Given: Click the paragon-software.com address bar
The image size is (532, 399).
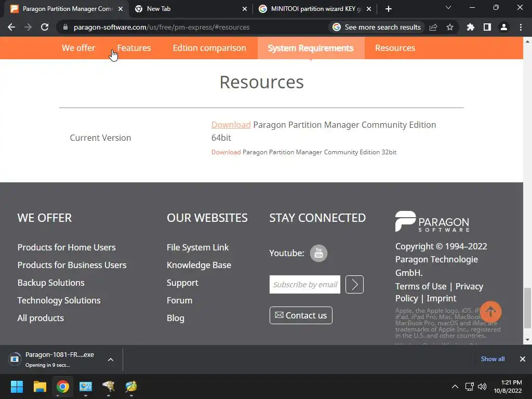Looking at the screenshot, I should coord(162,27).
